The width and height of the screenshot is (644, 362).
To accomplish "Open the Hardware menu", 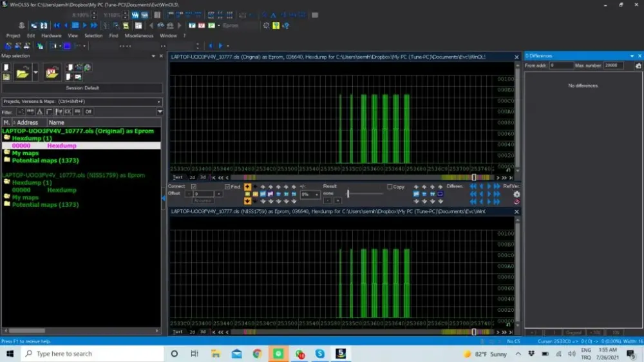I will coord(52,35).
